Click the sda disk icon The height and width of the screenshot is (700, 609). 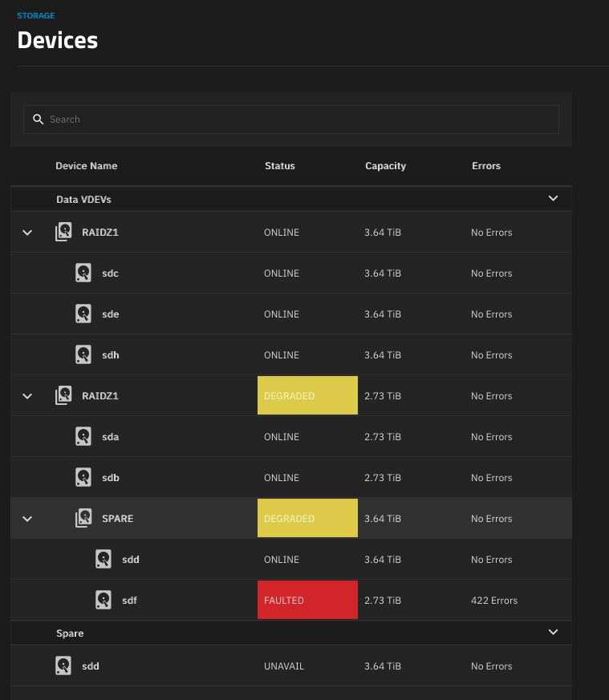pyautogui.click(x=83, y=436)
